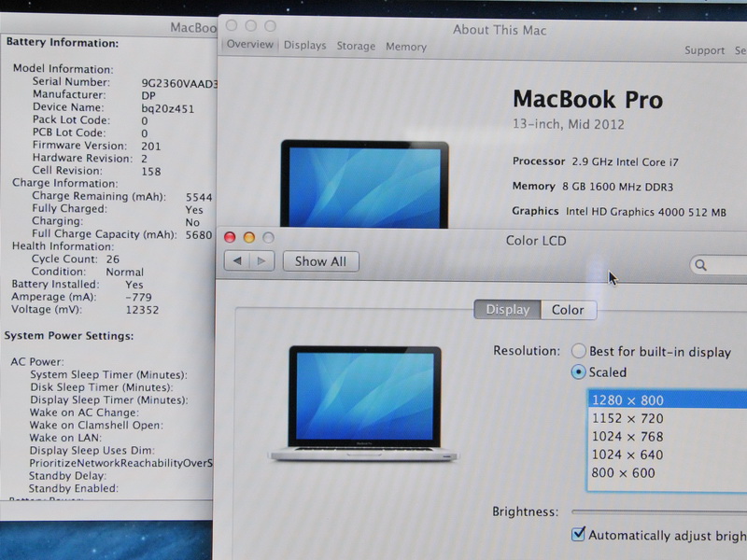747x560 pixels.
Task: Click Battery Information heading in report window
Action: point(63,43)
